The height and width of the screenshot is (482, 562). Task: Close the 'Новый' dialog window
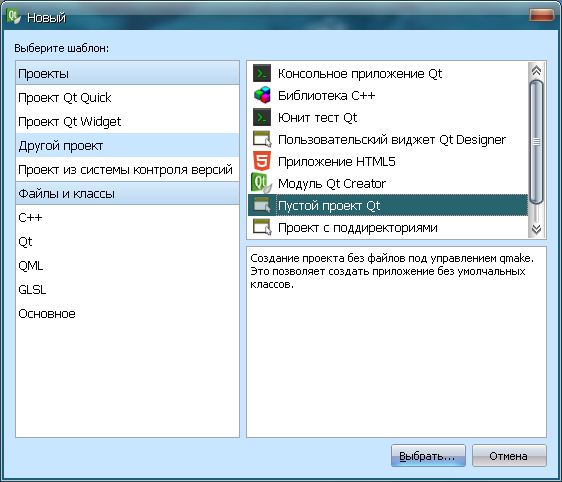click(x=541, y=15)
